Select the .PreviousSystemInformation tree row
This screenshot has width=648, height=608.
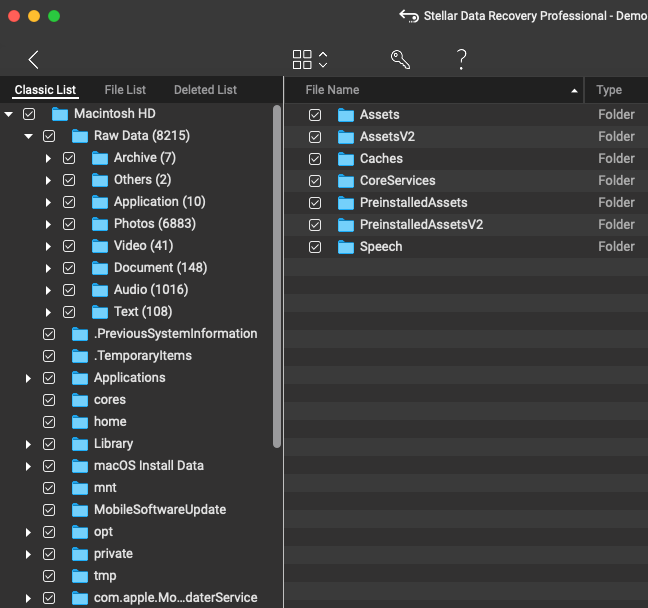click(142, 334)
